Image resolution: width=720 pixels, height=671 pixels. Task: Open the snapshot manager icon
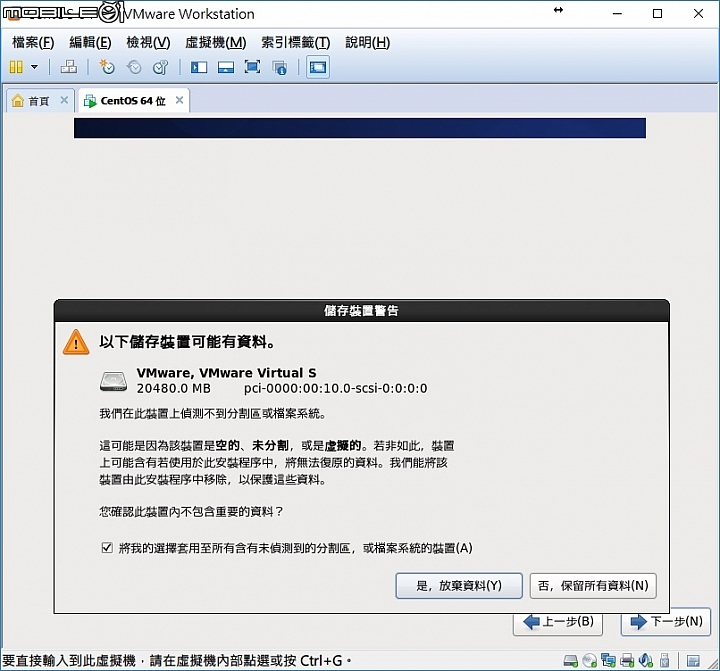pos(160,67)
